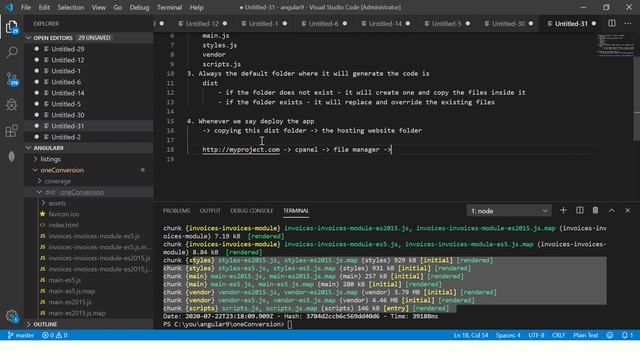Screen dimensions: 640x360
Task: Open the Search view in activity bar
Action: (x=12, y=52)
